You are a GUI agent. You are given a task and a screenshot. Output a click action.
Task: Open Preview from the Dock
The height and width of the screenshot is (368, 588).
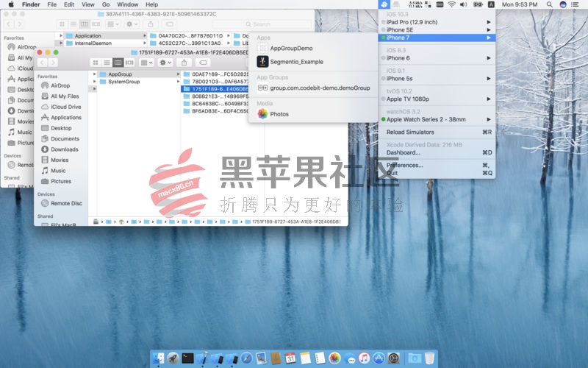click(261, 358)
